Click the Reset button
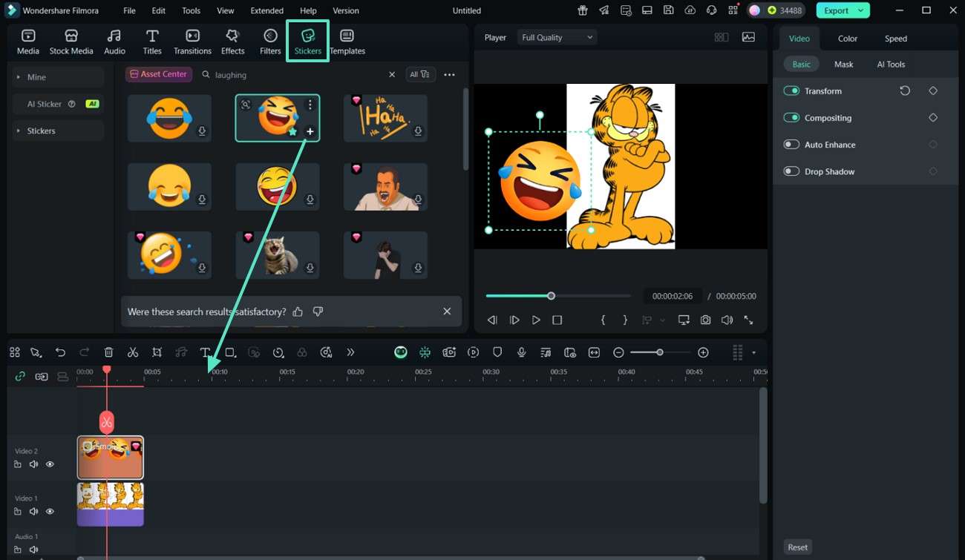 point(797,547)
